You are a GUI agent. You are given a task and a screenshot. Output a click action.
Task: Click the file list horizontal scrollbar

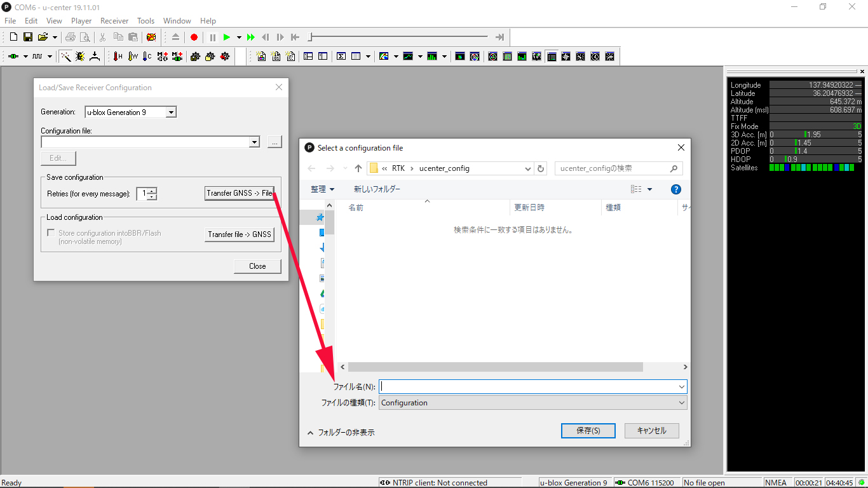pos(495,367)
